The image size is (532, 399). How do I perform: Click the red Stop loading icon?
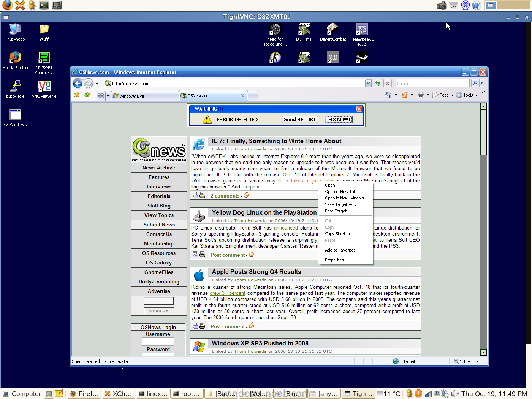click(x=388, y=83)
